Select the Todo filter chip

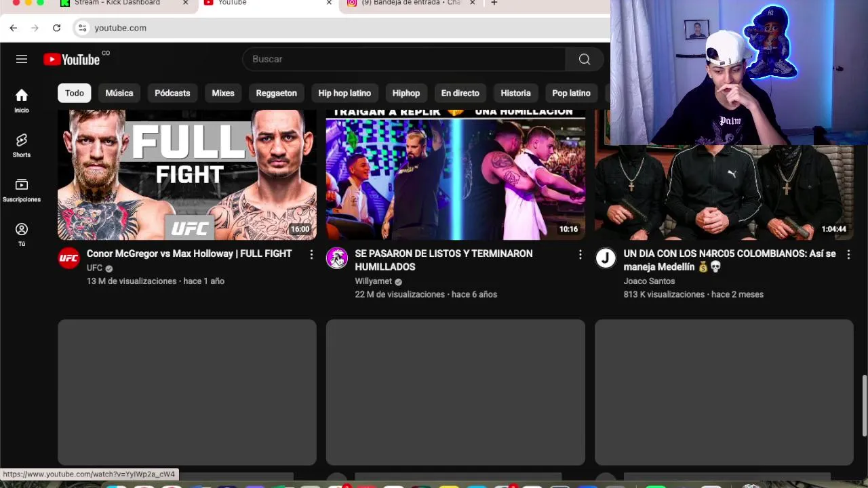75,93
